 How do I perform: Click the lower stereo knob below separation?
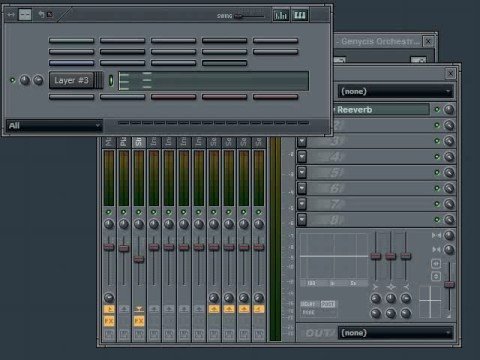click(449, 249)
